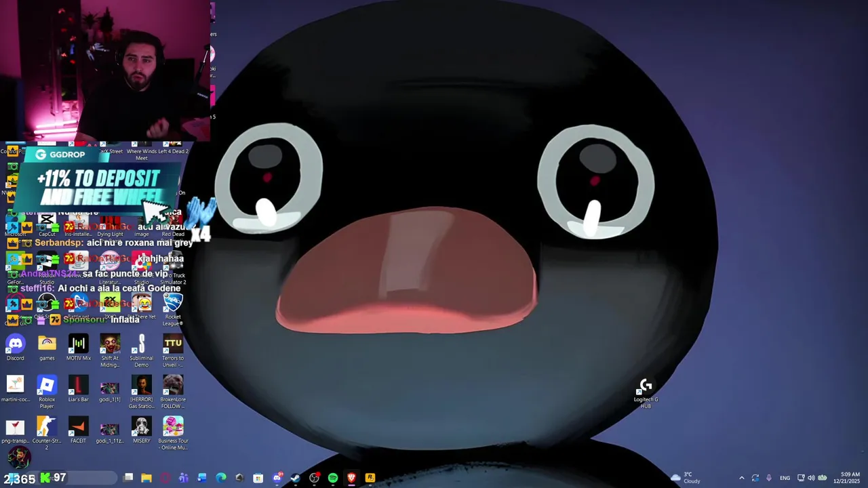Open Discord from the taskbar
Viewport: 868px width, 488px height.
pos(277,478)
